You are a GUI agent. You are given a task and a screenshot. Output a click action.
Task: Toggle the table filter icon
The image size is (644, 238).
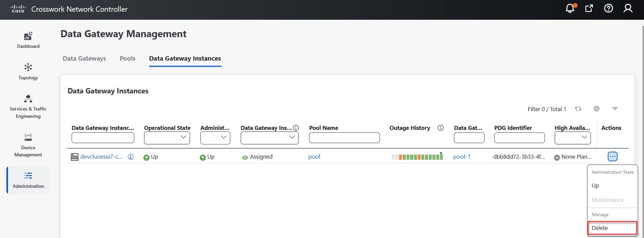coord(615,109)
